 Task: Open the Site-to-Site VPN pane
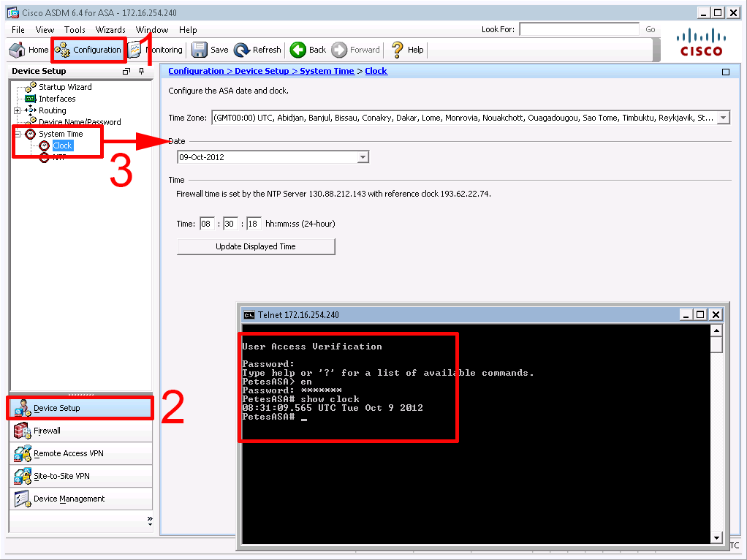80,476
